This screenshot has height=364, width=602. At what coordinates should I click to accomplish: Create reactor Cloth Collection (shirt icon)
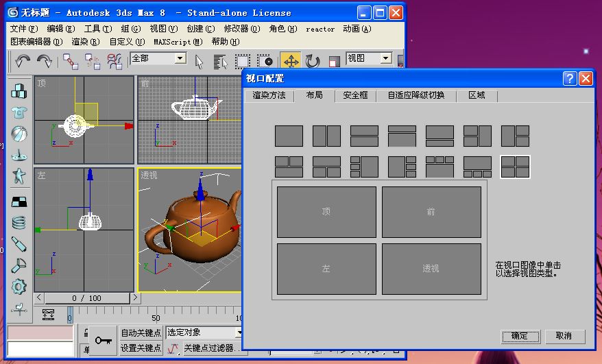coord(19,113)
